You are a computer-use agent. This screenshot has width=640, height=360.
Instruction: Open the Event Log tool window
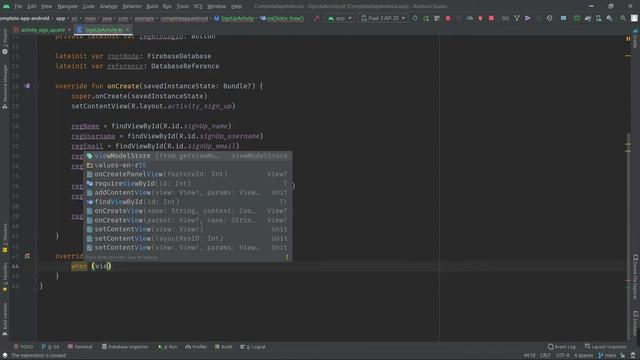click(x=562, y=347)
